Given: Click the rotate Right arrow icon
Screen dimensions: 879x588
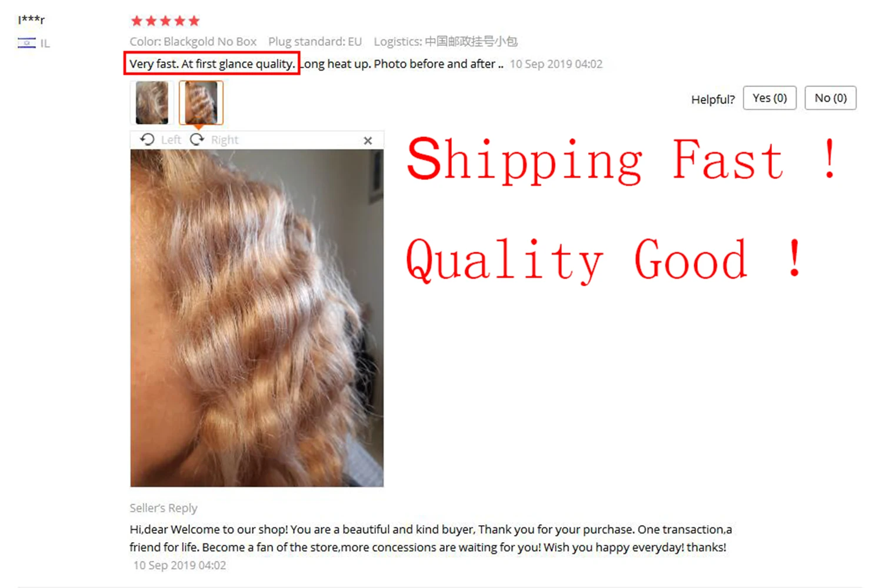Looking at the screenshot, I should 197,139.
